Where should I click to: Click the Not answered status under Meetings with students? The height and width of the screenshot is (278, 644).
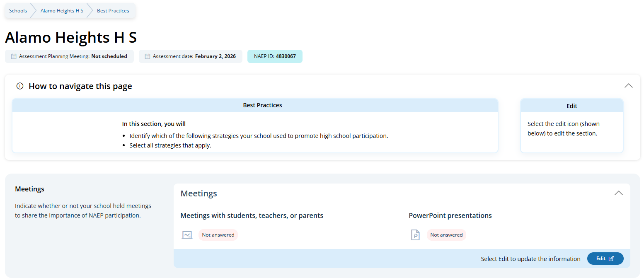tap(218, 235)
